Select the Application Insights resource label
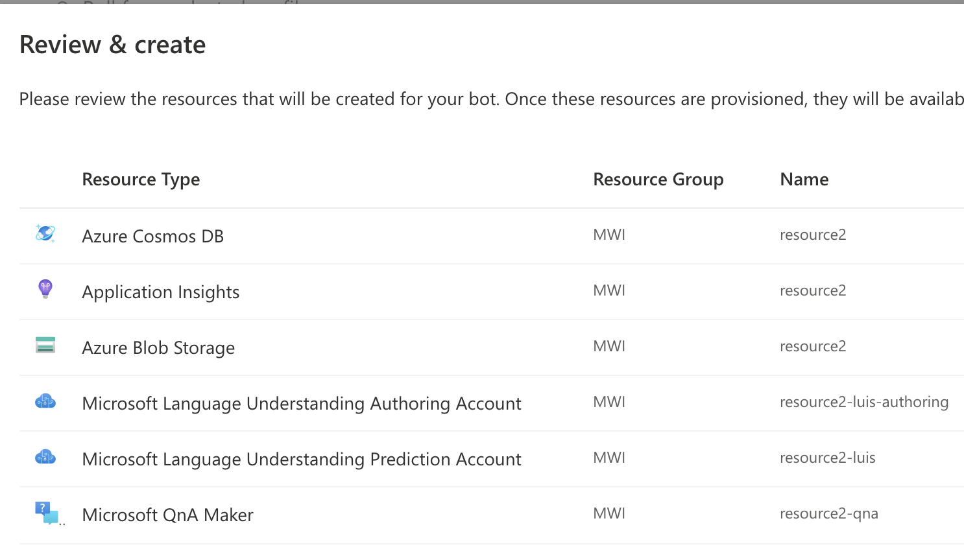The image size is (964, 560). click(160, 292)
